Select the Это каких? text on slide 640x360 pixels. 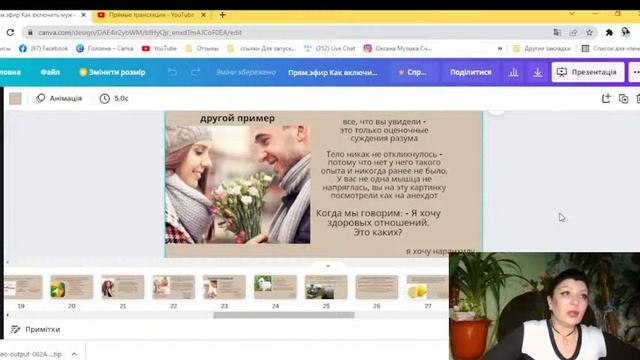tap(378, 232)
